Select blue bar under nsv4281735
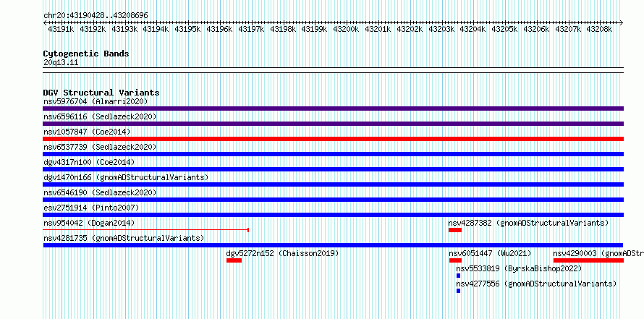Image resolution: width=644 pixels, height=319 pixels. pos(333,245)
